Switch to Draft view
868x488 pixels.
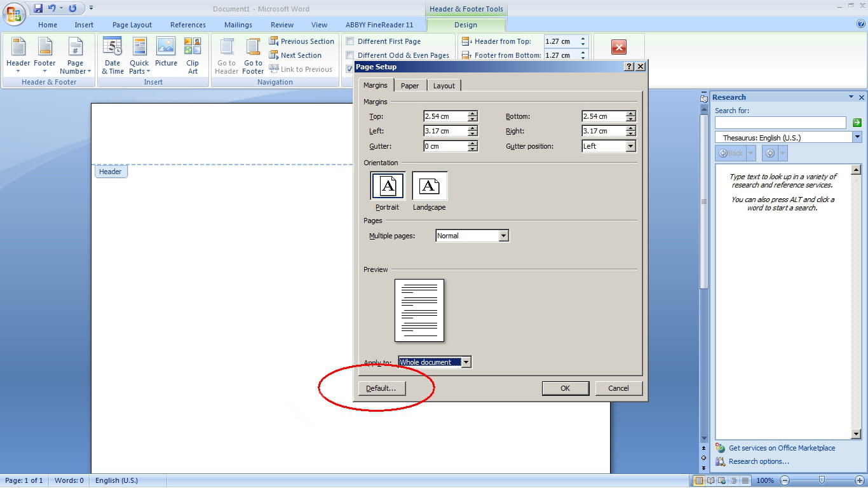click(745, 480)
